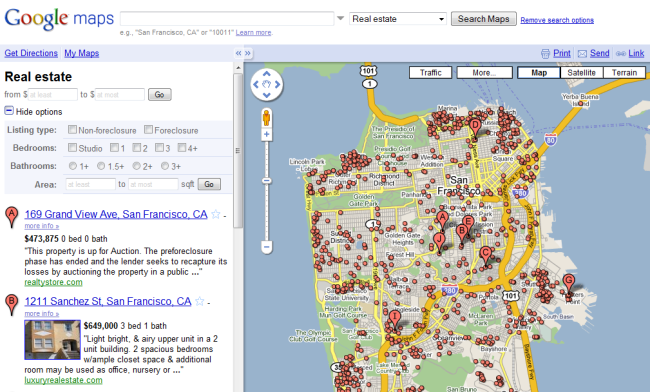Open the realtystore.com source link

point(53,282)
